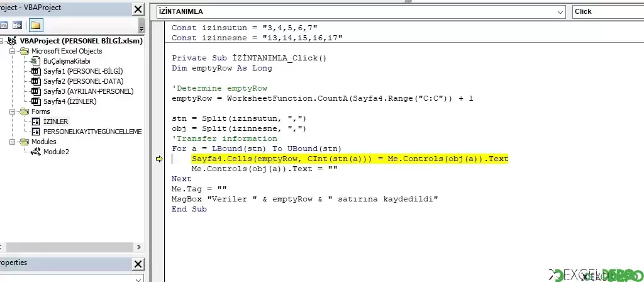Viewport: 644px width, 282px height.
Task: Click the highlighted Sayfa4.Cells code line
Action: coord(350,159)
